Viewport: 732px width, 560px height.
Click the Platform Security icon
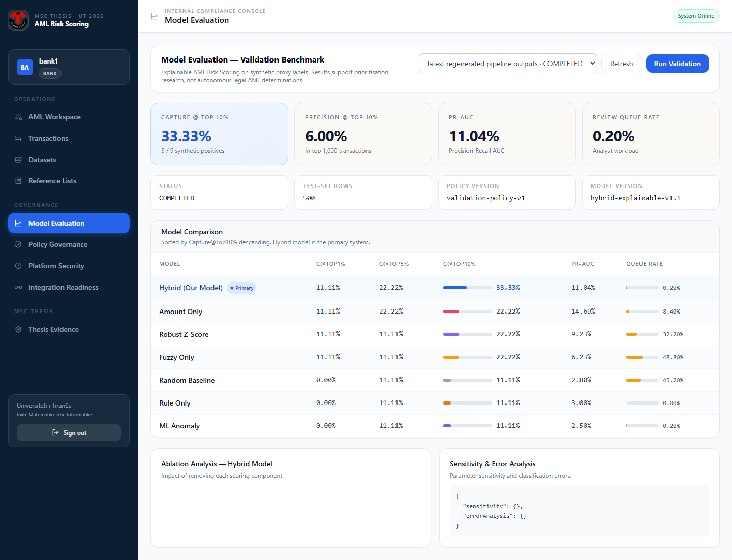(x=18, y=266)
